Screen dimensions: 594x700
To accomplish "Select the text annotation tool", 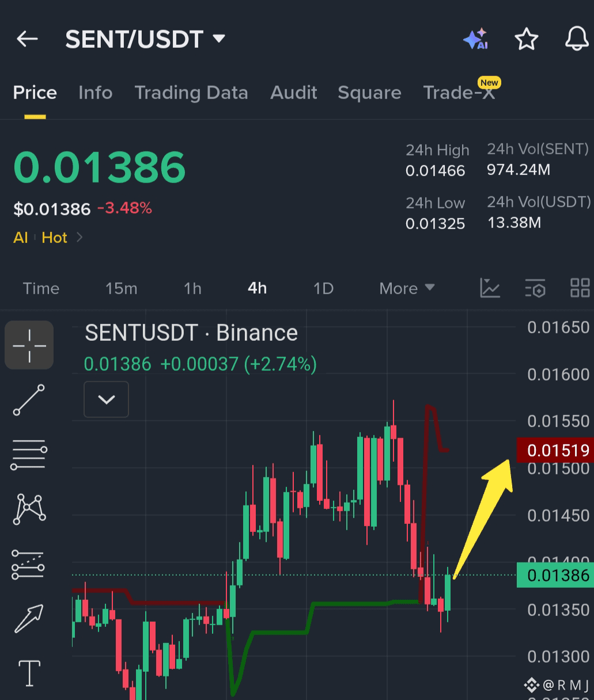I will point(29,673).
